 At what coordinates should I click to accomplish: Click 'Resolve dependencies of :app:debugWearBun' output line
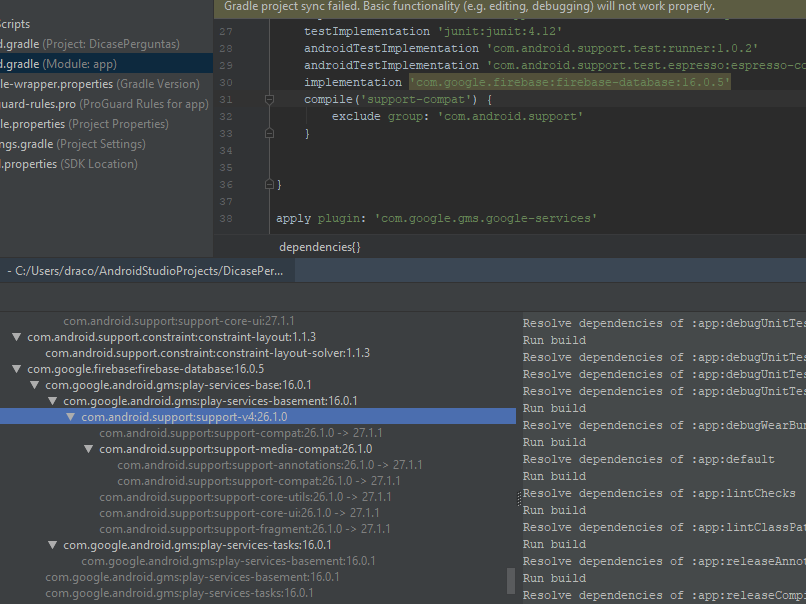tap(664, 426)
